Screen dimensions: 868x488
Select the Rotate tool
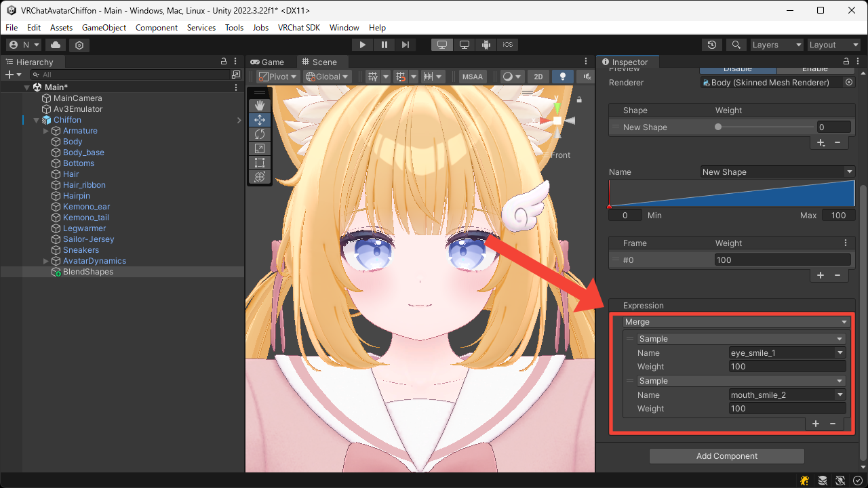259,134
